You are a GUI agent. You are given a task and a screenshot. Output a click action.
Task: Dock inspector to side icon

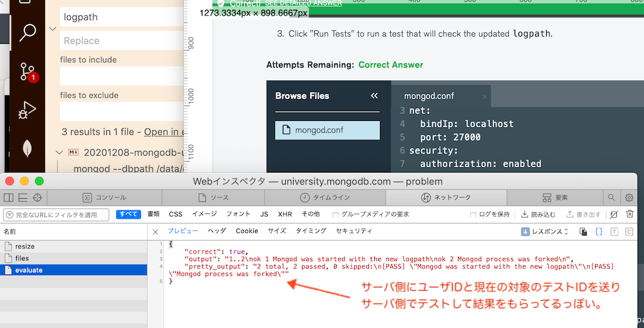[8, 197]
